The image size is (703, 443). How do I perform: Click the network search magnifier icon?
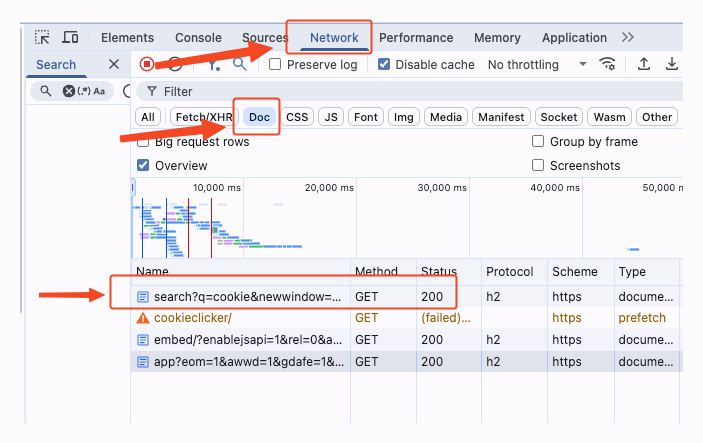click(240, 64)
